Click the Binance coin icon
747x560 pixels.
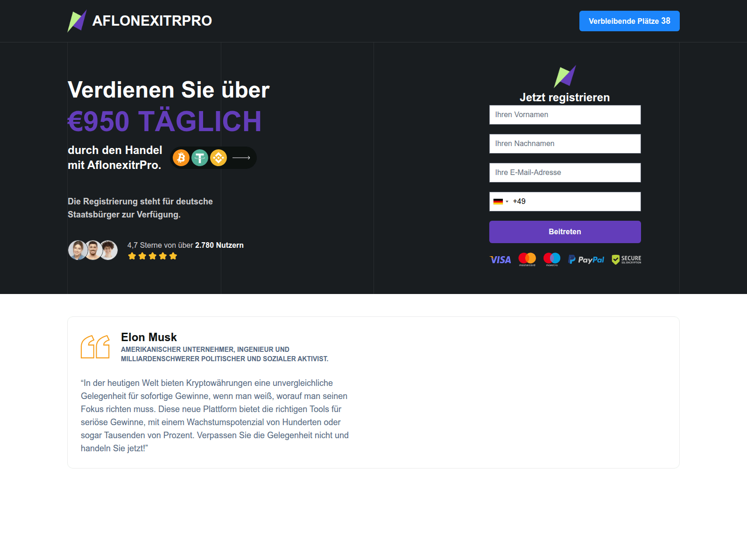218,158
